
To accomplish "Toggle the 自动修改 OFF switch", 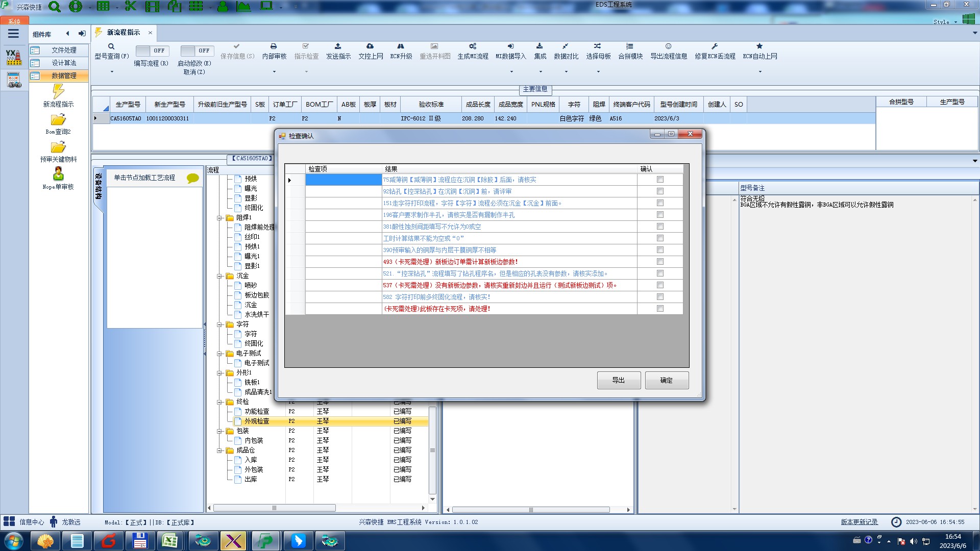I will [197, 51].
